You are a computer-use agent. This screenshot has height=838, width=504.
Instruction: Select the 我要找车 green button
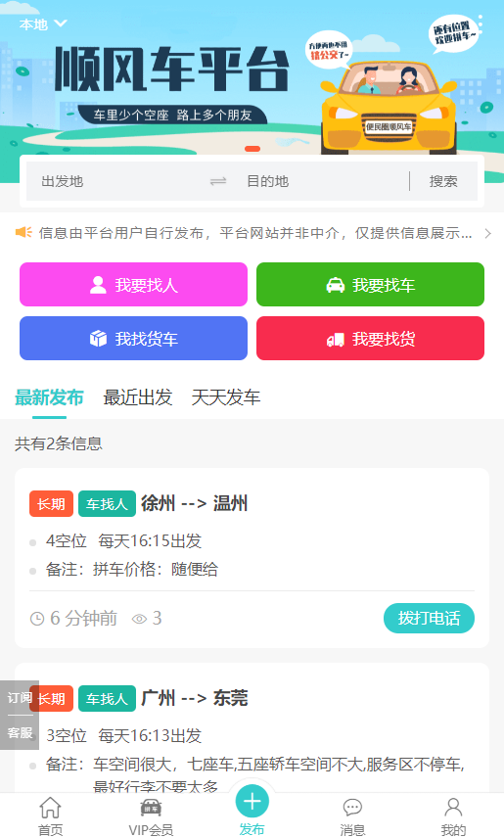(370, 284)
